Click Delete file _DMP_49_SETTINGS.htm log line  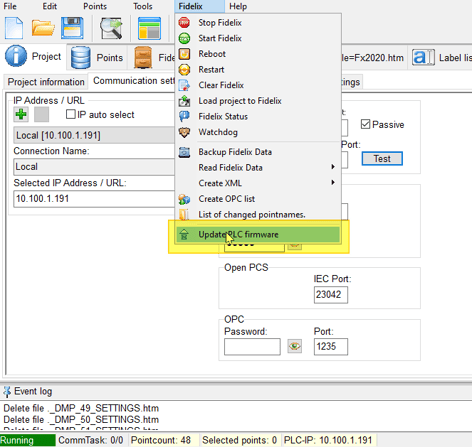(x=81, y=408)
